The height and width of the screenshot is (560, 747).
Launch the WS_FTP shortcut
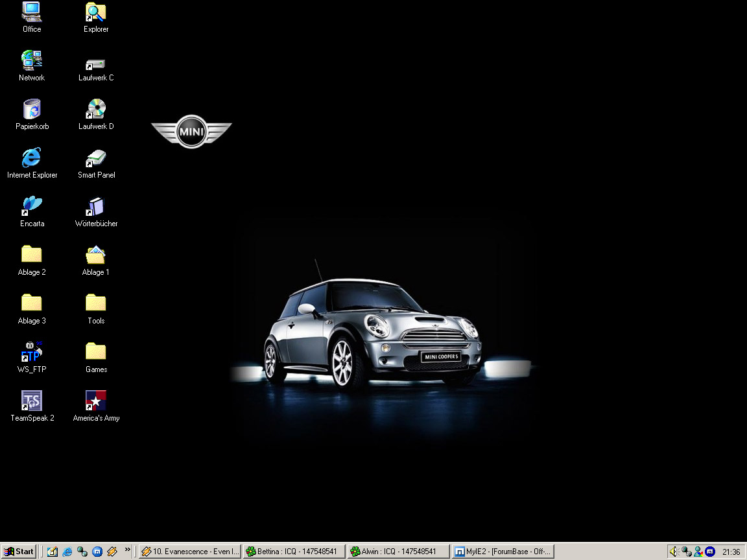(x=32, y=358)
